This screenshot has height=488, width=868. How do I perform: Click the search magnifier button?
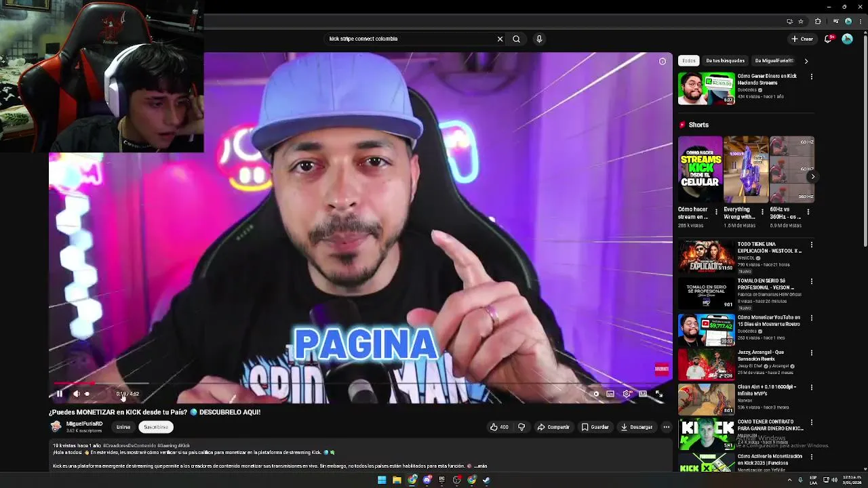coord(516,39)
